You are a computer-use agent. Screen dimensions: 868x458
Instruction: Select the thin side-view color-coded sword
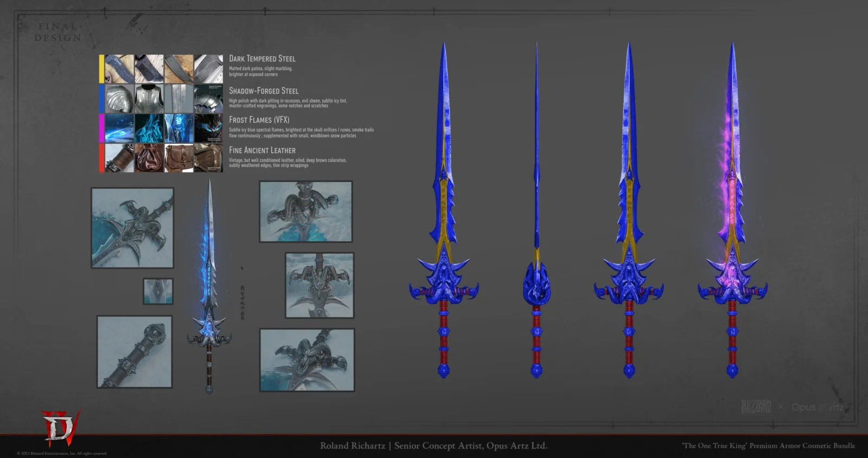(x=537, y=209)
